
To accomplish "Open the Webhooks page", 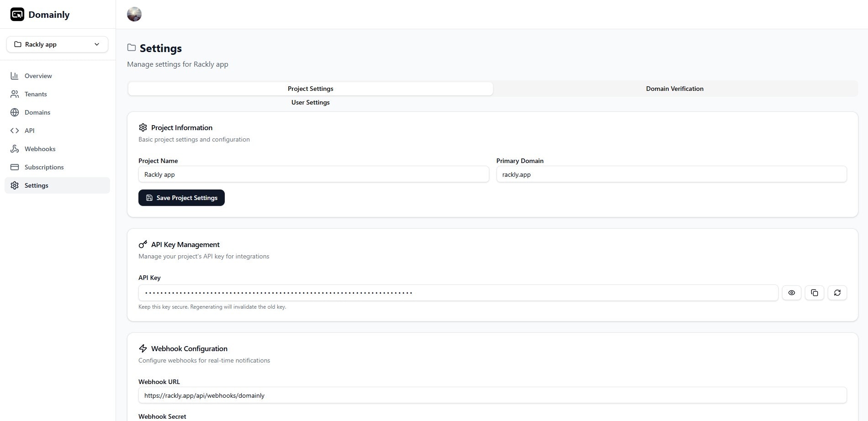I will pos(57,149).
